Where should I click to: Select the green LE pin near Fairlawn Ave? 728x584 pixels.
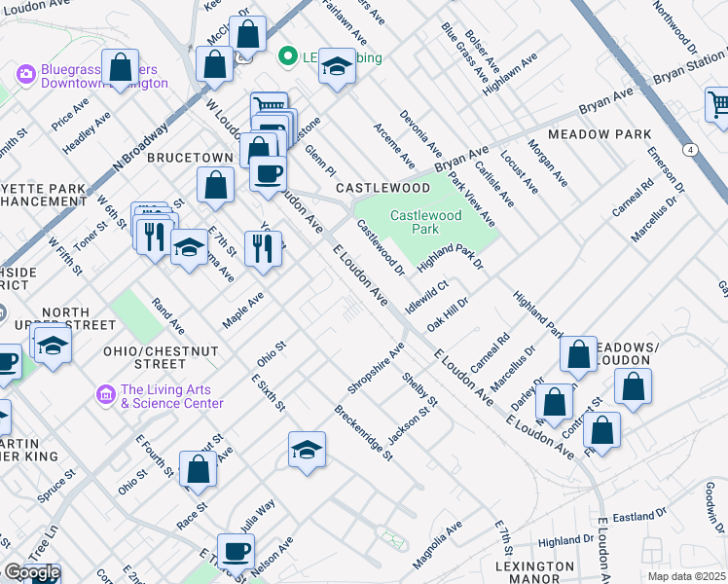[287, 56]
